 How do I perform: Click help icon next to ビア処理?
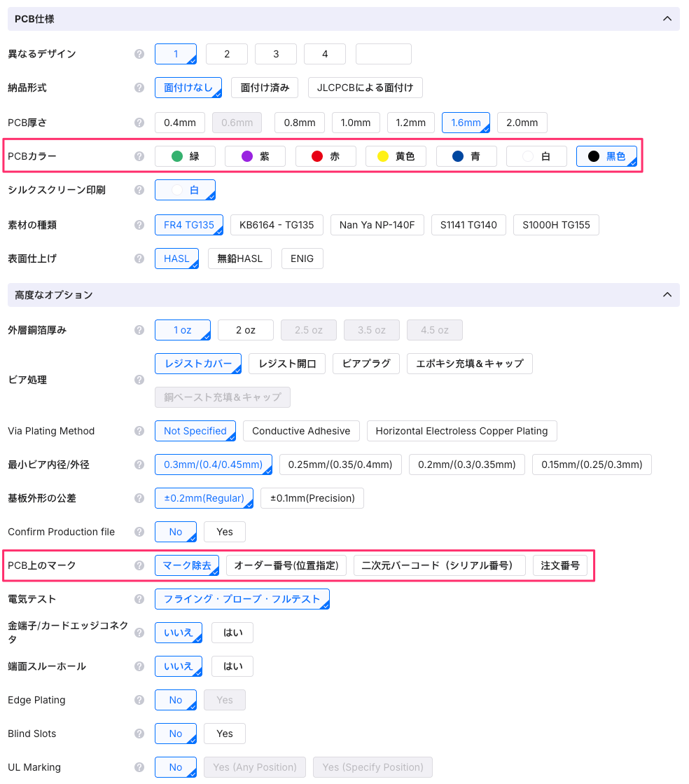(139, 380)
